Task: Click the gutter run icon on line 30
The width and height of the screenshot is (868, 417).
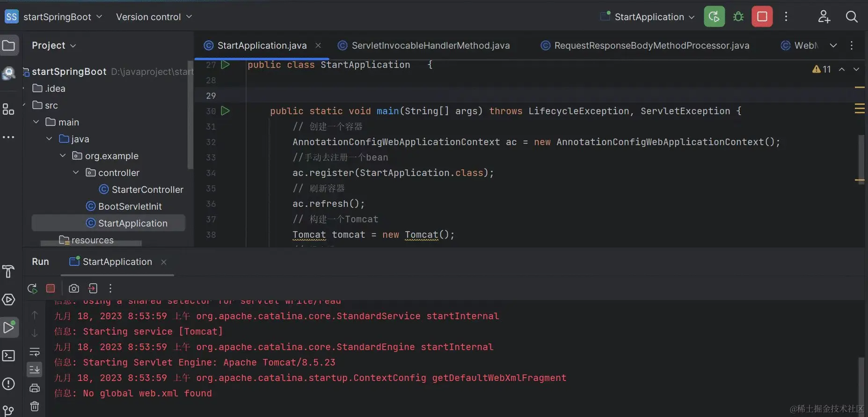Action: (225, 111)
